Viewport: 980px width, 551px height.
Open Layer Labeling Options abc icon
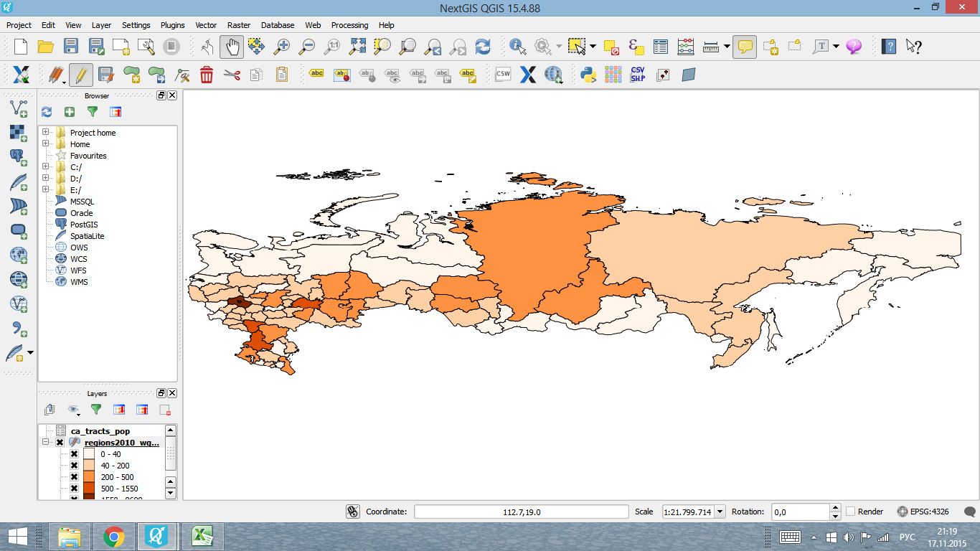[x=316, y=75]
